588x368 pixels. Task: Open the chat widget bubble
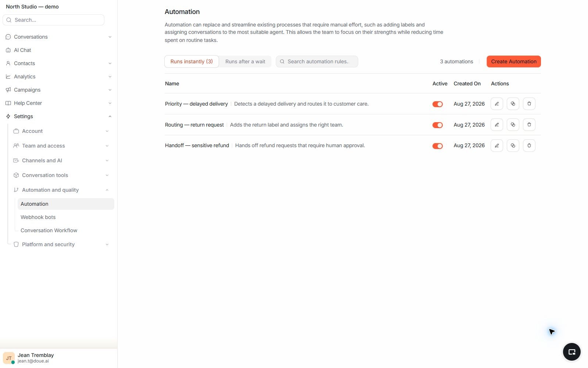pyautogui.click(x=571, y=352)
